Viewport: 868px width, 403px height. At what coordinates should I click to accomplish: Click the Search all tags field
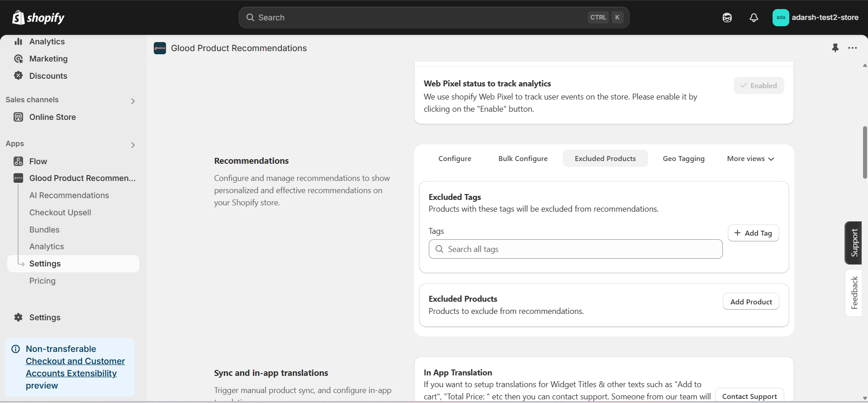(575, 249)
